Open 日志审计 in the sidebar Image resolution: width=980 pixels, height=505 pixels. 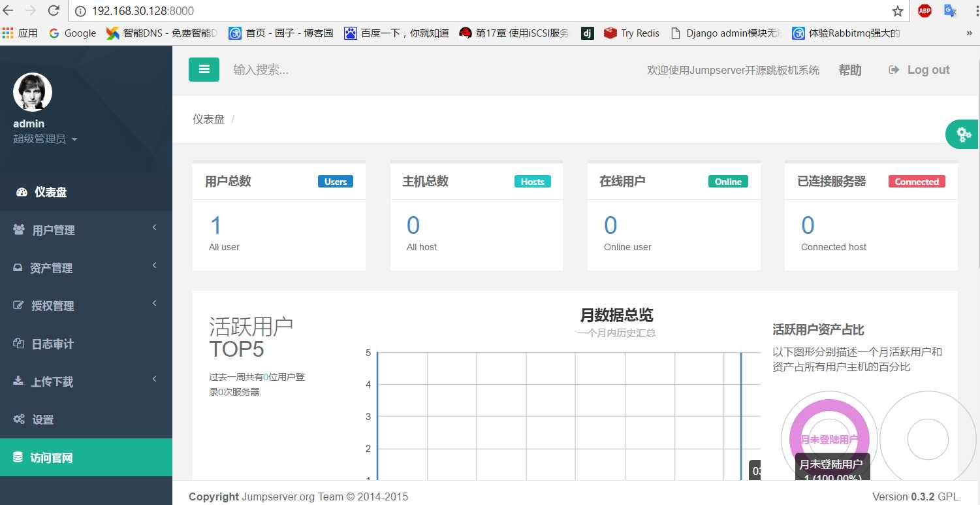coord(86,344)
